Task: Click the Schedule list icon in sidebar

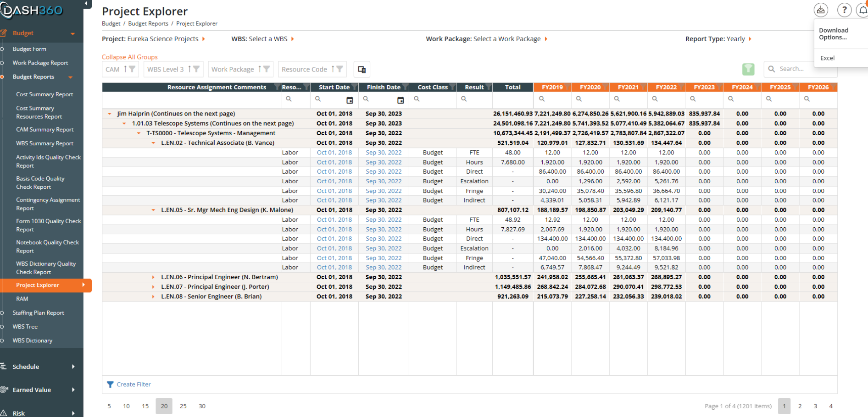Action: 4,366
